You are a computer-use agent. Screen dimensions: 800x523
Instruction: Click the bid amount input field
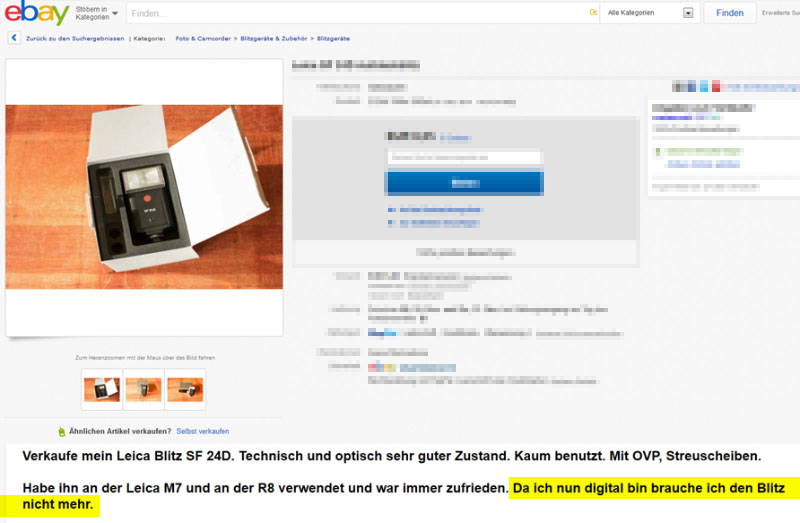[x=464, y=157]
